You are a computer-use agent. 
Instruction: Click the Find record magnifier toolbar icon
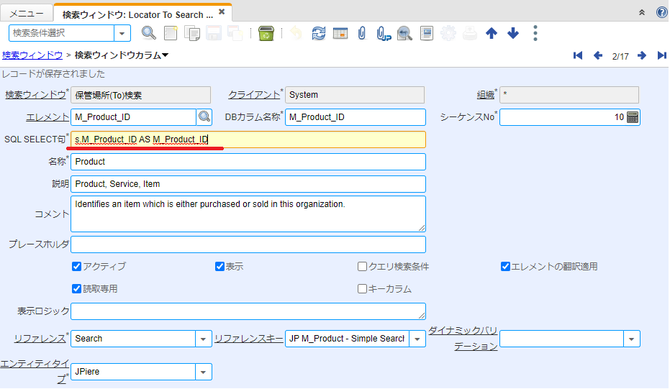(149, 33)
